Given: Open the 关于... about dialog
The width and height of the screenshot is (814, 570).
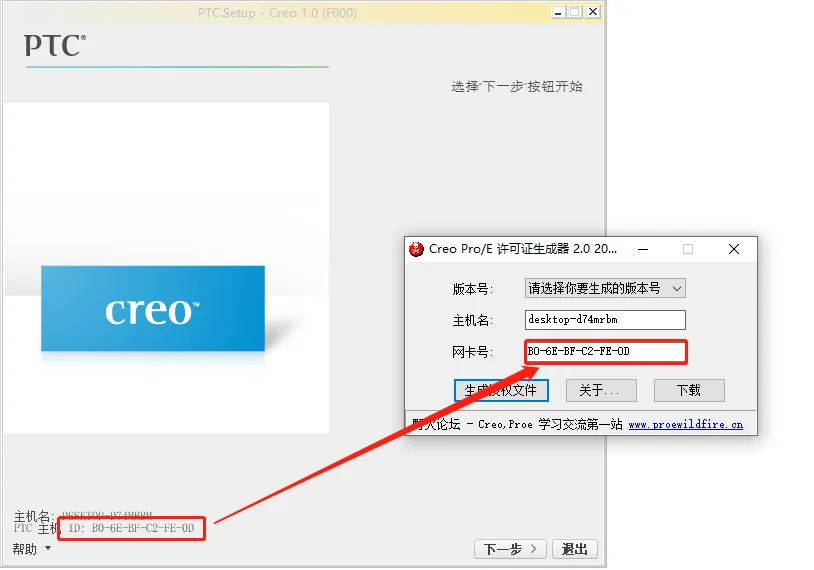Looking at the screenshot, I should click(601, 390).
